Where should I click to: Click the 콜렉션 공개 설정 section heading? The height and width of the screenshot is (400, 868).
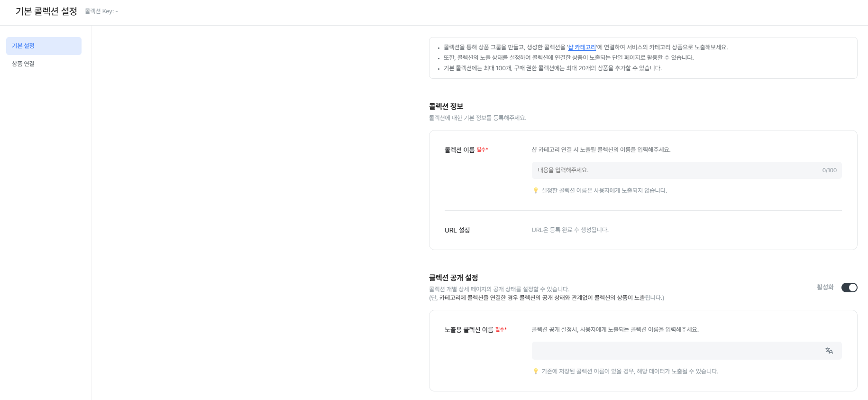click(453, 278)
